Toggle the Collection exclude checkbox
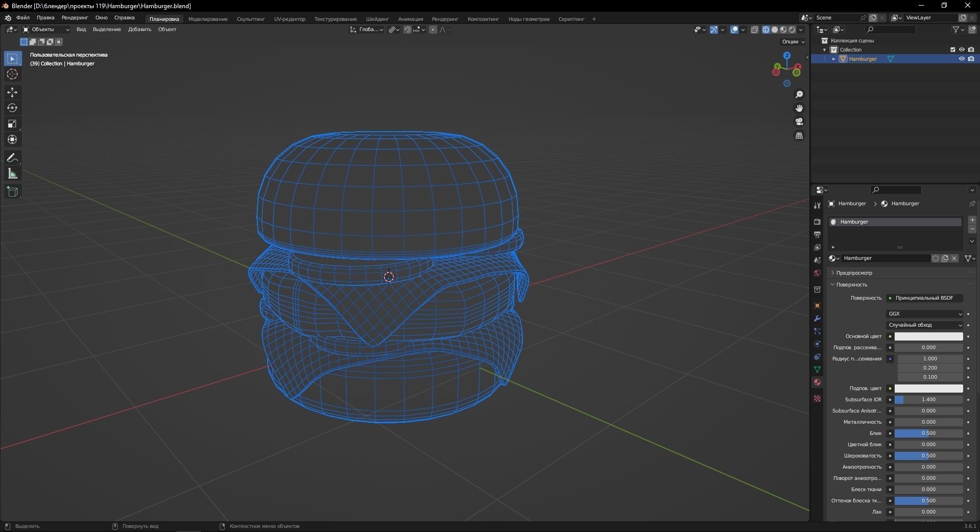 pos(952,50)
